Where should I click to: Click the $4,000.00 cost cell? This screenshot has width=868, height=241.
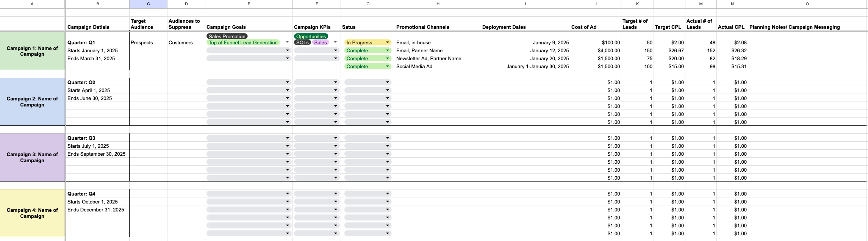pos(596,50)
